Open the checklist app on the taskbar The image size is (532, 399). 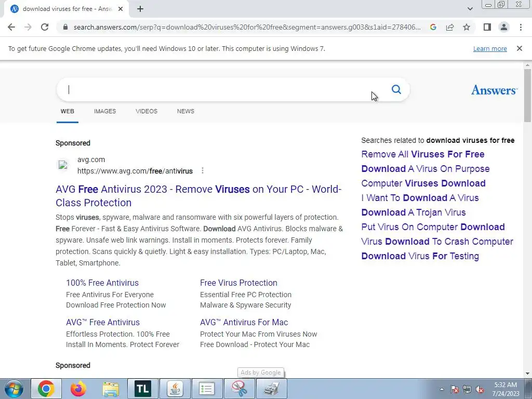[207, 389]
